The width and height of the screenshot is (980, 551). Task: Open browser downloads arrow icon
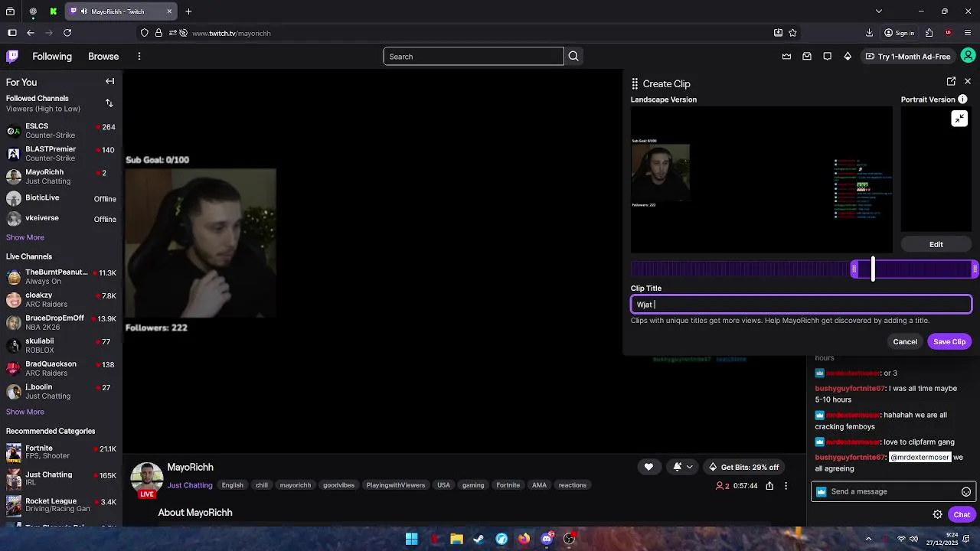click(x=869, y=33)
